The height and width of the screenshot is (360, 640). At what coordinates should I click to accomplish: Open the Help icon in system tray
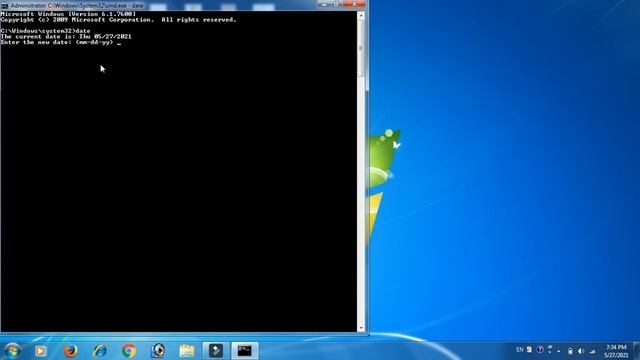pyautogui.click(x=540, y=350)
